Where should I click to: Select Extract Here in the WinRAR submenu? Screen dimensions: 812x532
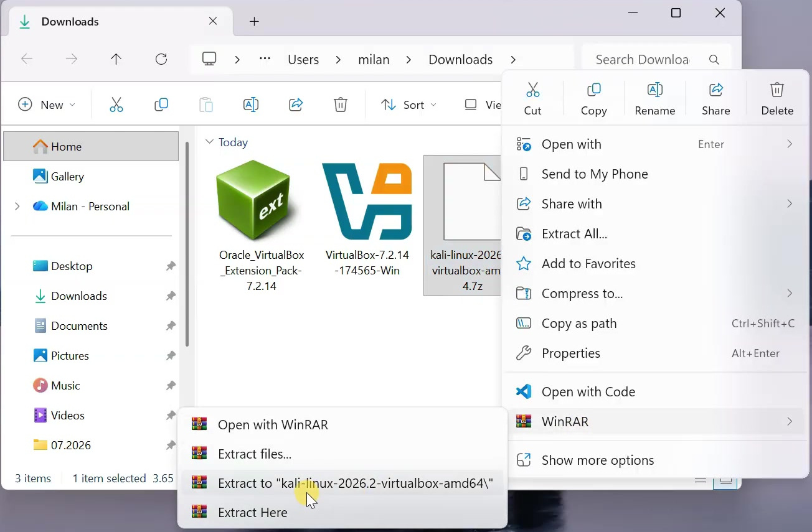pyautogui.click(x=342, y=513)
